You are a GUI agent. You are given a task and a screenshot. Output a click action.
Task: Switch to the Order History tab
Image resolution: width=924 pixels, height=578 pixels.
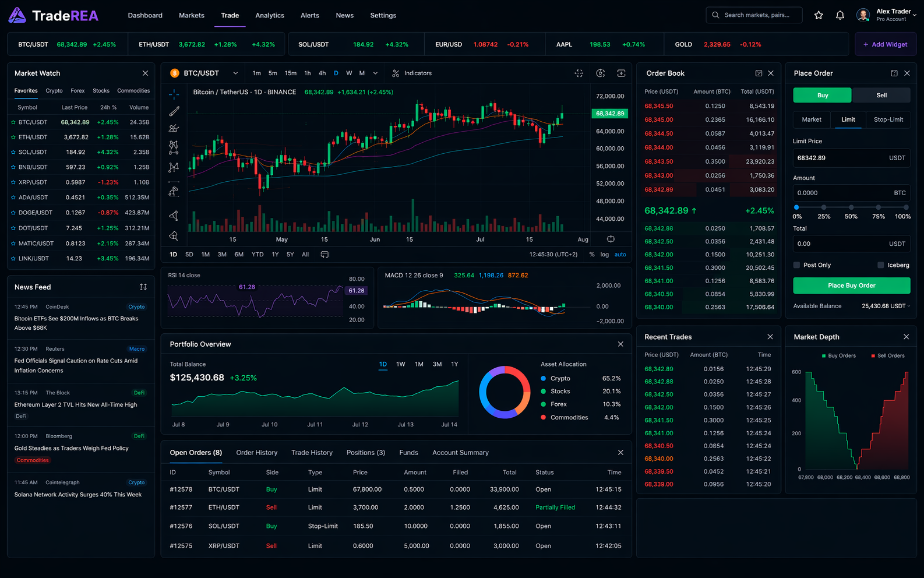click(256, 453)
